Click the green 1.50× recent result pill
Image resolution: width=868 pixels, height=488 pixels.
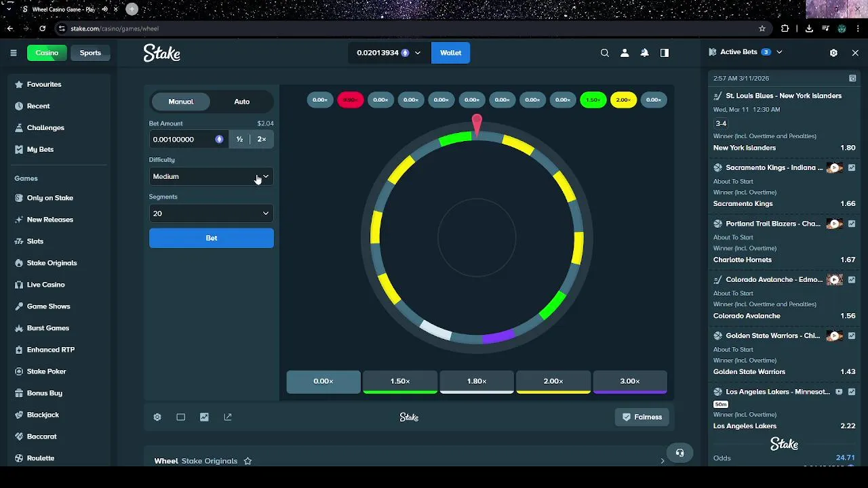[593, 100]
